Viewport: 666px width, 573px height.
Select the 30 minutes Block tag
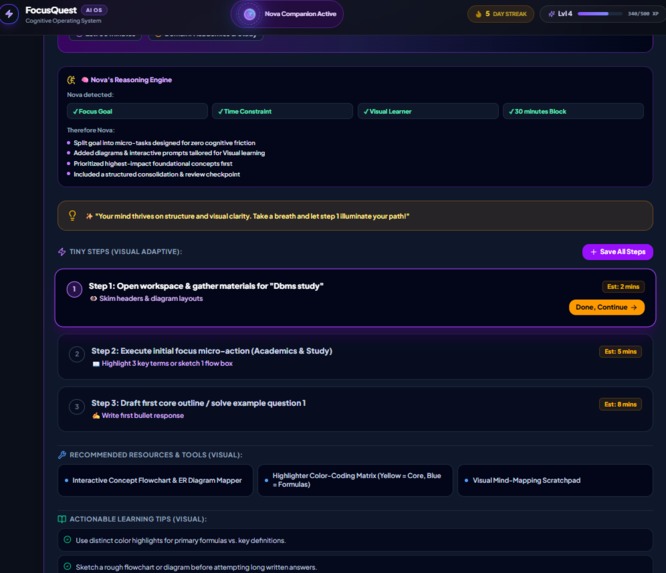pyautogui.click(x=573, y=111)
